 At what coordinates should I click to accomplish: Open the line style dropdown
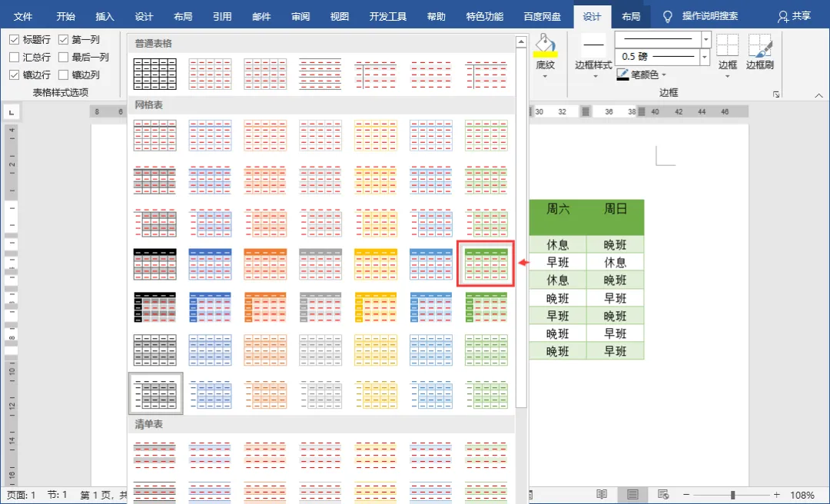coord(705,39)
